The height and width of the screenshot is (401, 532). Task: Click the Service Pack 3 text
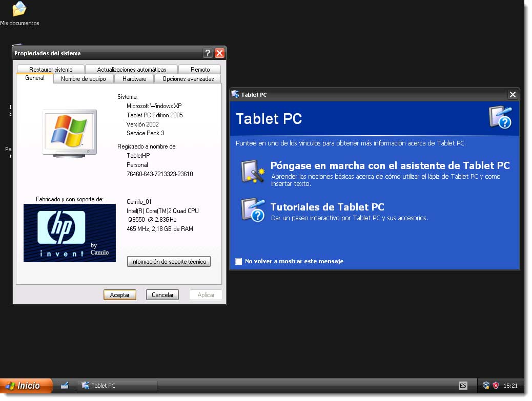[x=146, y=133]
